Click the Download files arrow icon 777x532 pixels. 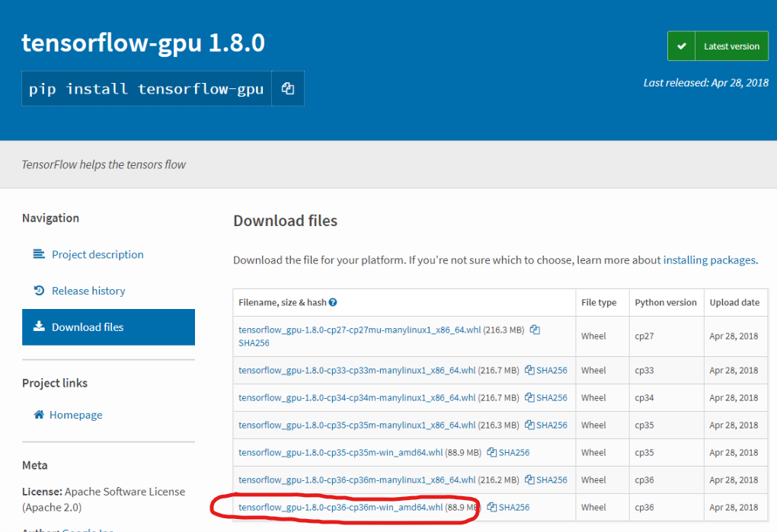39,327
